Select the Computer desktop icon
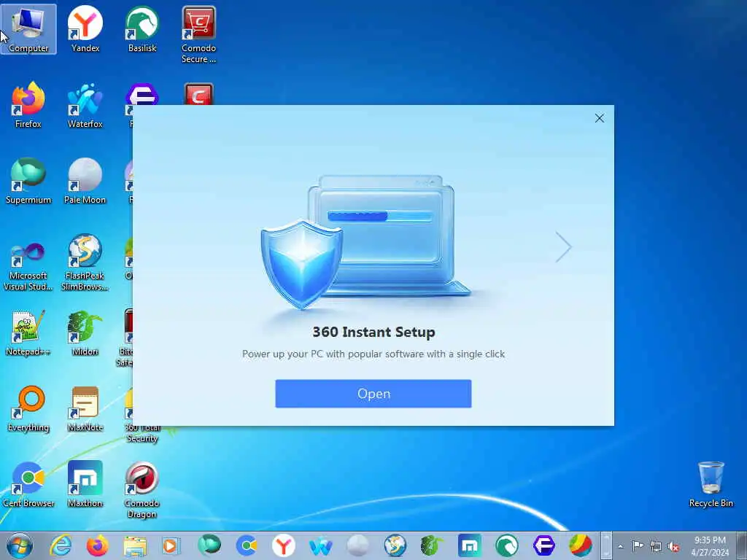 click(x=28, y=29)
